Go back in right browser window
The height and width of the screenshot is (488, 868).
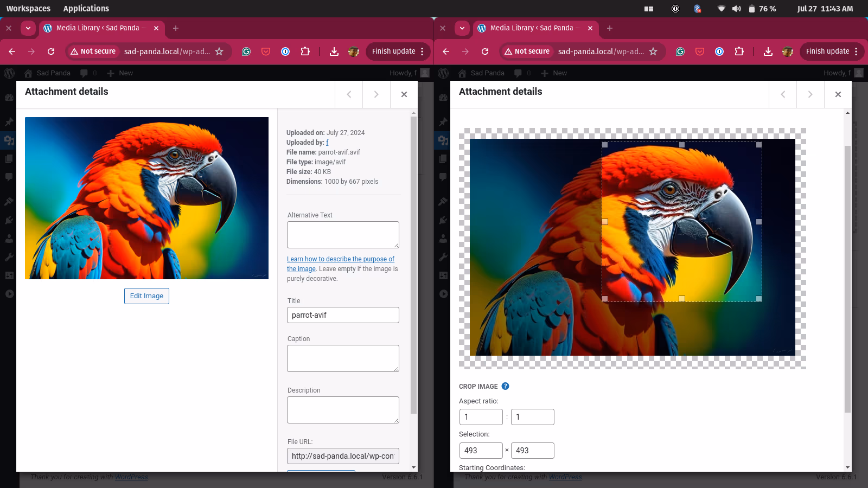pyautogui.click(x=446, y=52)
